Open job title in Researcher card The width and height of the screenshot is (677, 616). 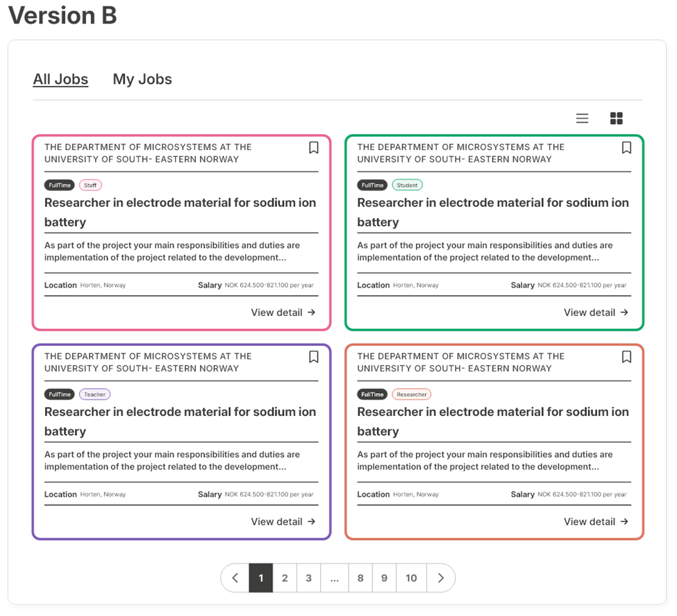coord(492,421)
